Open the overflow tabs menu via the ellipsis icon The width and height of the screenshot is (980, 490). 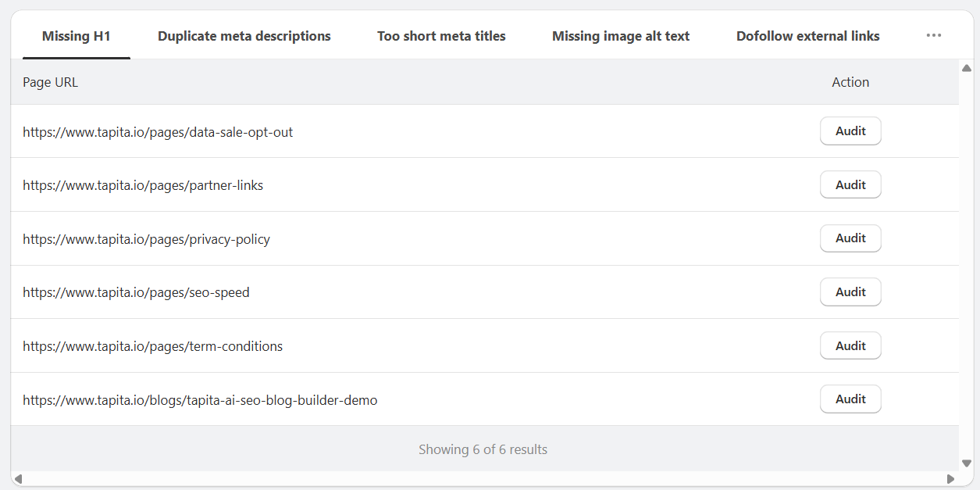click(934, 35)
